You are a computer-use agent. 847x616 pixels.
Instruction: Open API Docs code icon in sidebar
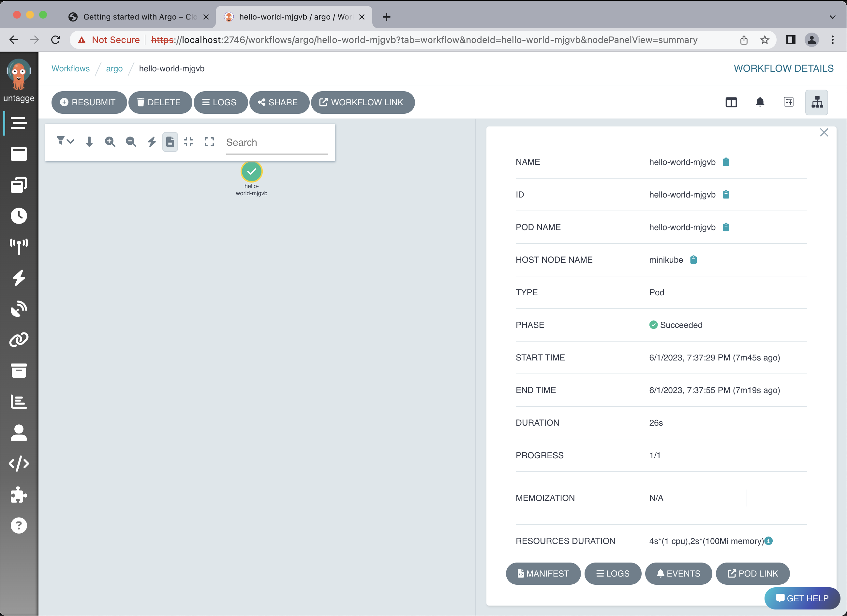[19, 464]
